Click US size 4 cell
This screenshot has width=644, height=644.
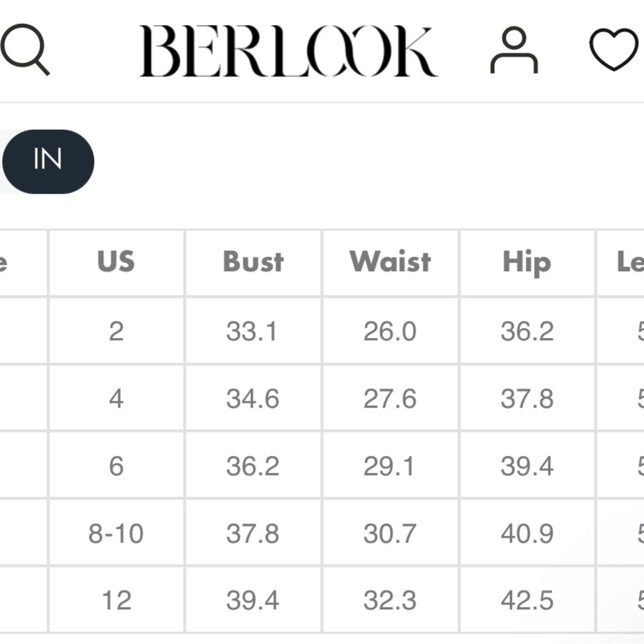pos(116,399)
